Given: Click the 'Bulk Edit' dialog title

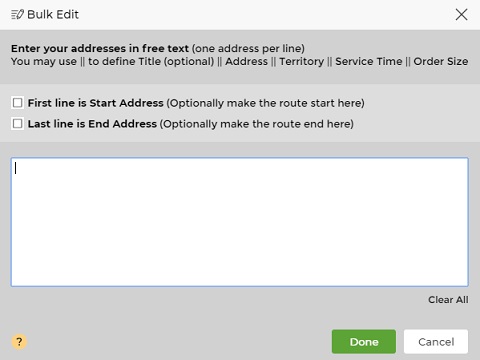Looking at the screenshot, I should pos(53,15).
